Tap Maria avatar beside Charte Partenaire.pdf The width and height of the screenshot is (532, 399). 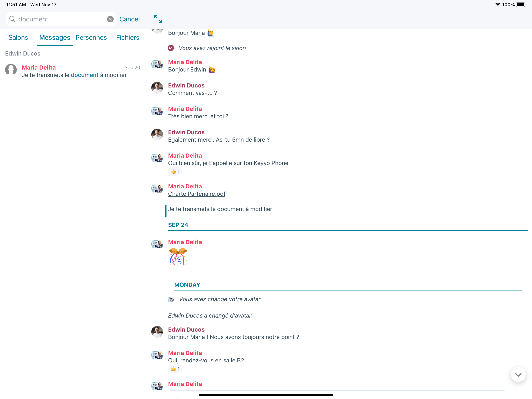157,188
